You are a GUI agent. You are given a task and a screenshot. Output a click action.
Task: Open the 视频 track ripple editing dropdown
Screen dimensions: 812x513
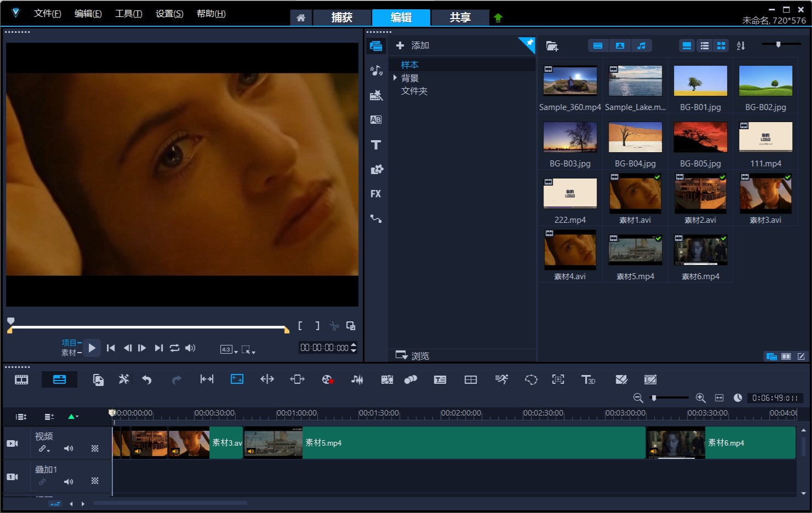click(44, 449)
